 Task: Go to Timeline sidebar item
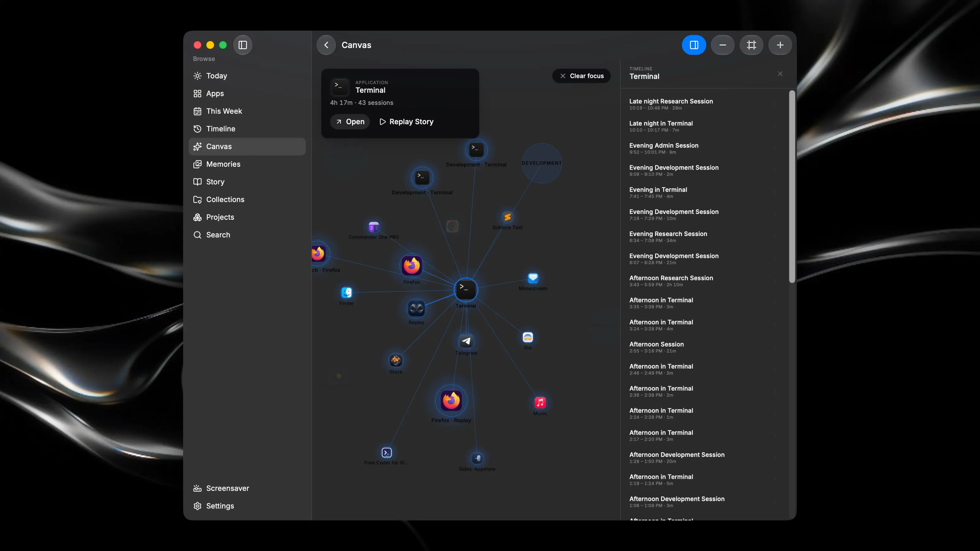tap(247, 129)
